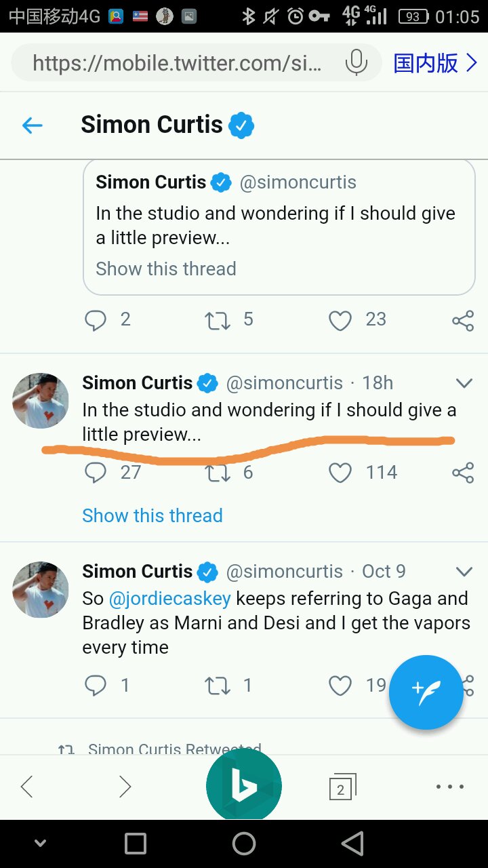Like the quoted tweet with 23 likes
Image resolution: width=488 pixels, height=868 pixels.
[340, 320]
